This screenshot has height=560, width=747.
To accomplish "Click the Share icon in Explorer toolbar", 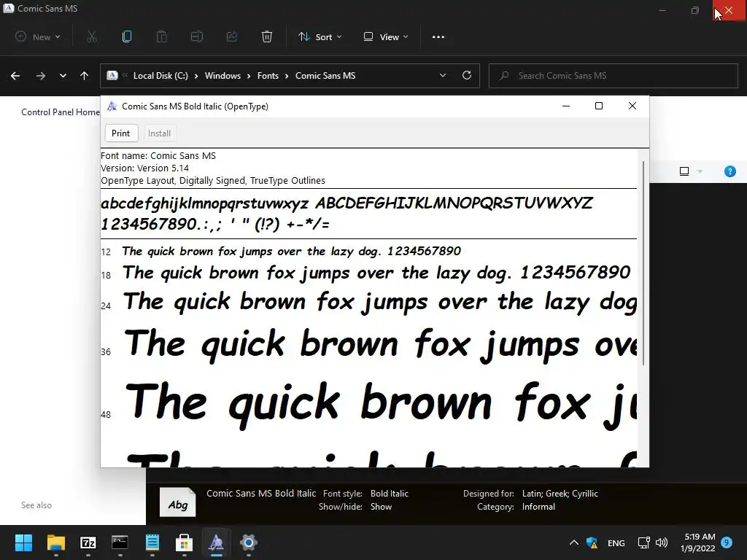I will click(232, 36).
